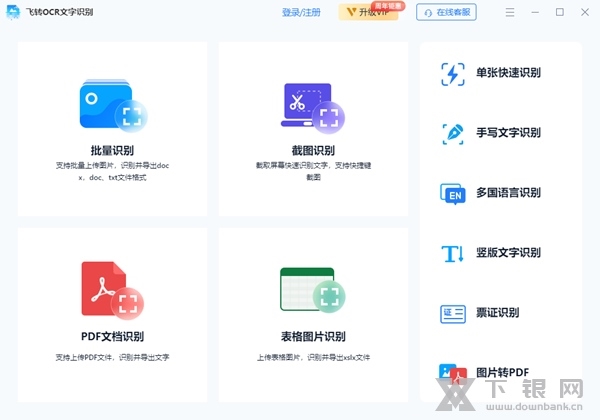Open 在线客服 online support
Viewport: 600px width, 420px height.
pos(446,12)
